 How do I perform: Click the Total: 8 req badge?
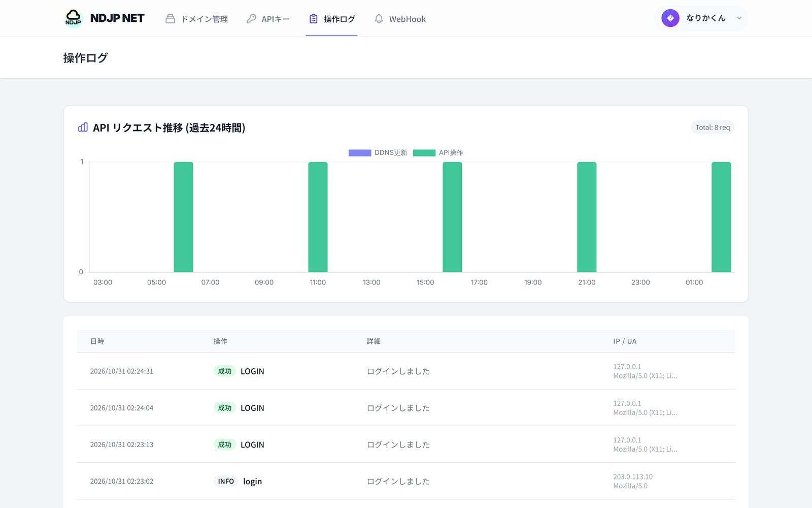pos(713,128)
